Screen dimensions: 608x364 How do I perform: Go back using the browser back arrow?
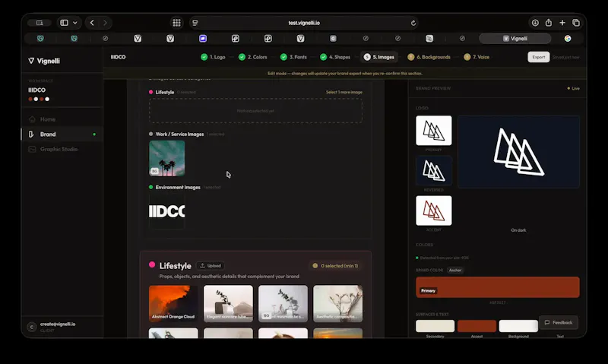coord(92,23)
